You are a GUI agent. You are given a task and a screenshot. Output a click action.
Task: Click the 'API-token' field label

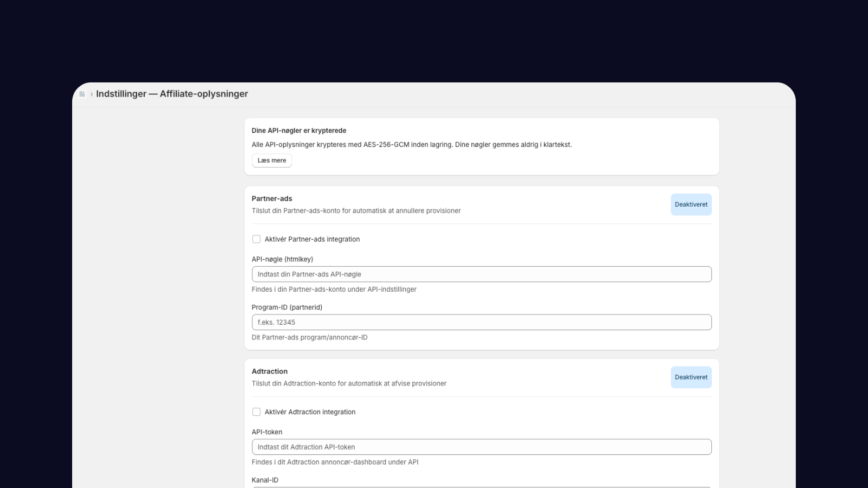tap(267, 432)
